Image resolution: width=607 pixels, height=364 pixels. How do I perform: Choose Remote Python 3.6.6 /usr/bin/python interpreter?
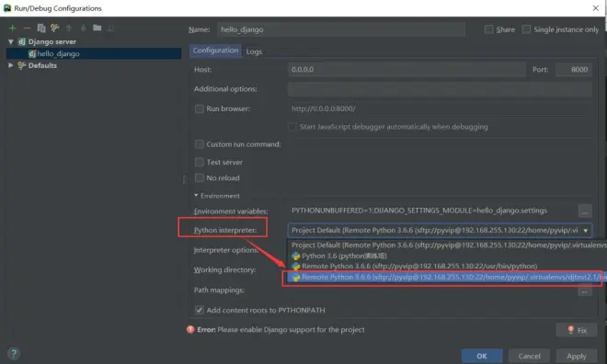(x=447, y=267)
